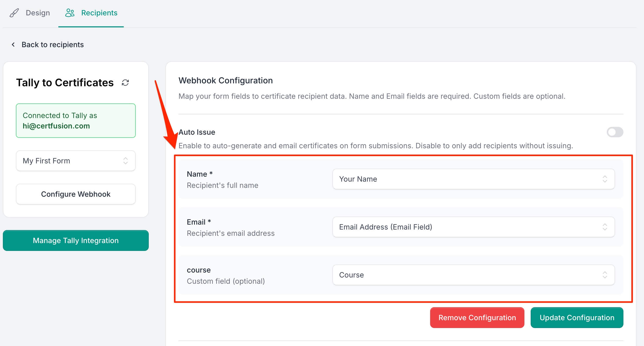Open the My First Form dropdown
Viewport: 644px width, 346px height.
76,161
